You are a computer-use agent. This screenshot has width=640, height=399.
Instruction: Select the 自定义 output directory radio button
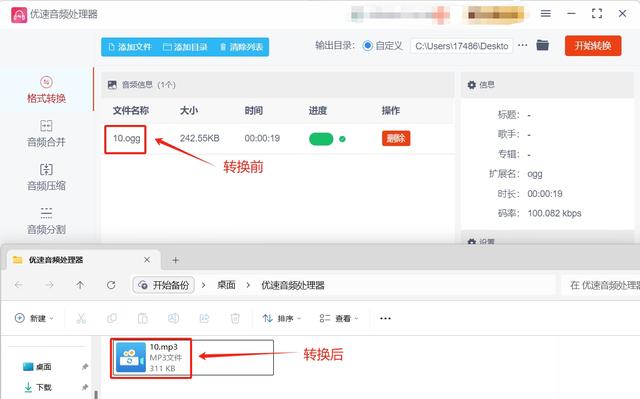pos(367,46)
